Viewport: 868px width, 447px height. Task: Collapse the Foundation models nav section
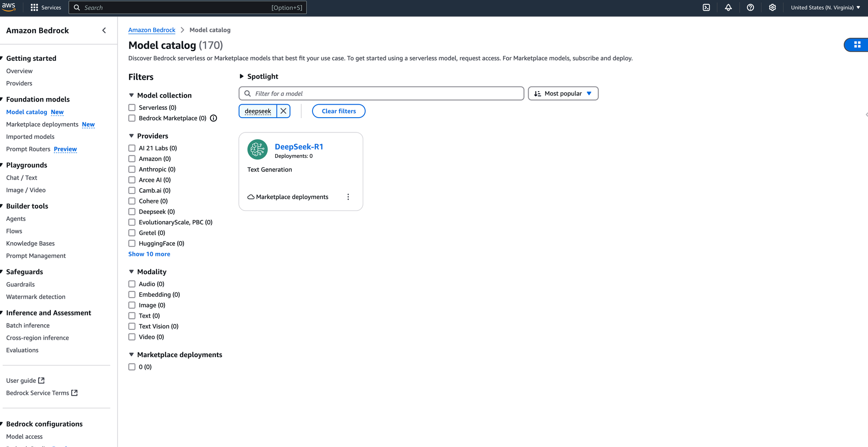2,99
